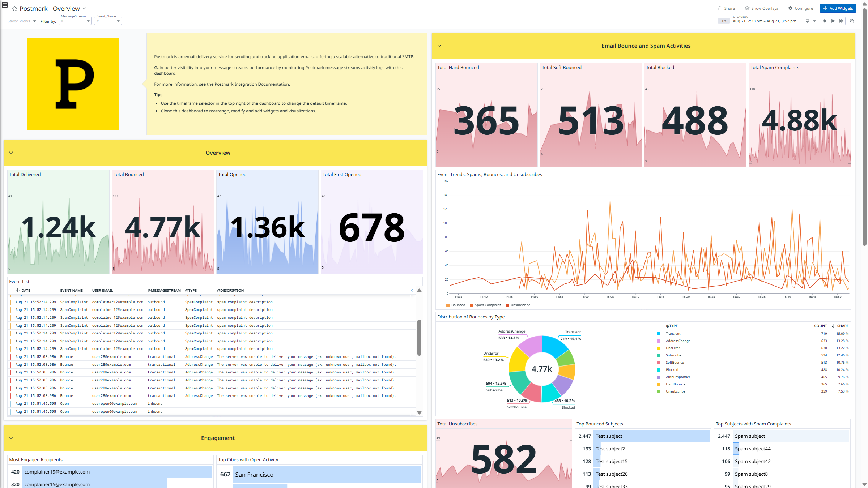The height and width of the screenshot is (488, 868).
Task: Star the Postmark - Overview dashboard
Action: (x=14, y=9)
